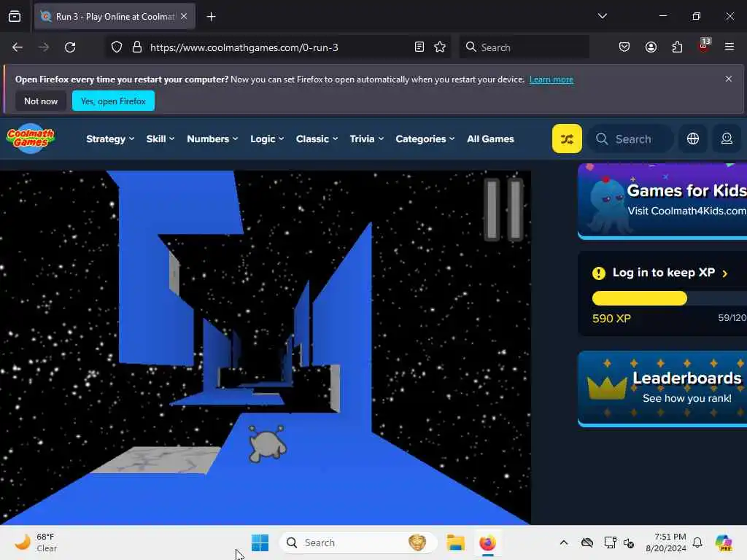Click the Firefox search box
Viewport: 747px width, 560px height.
click(x=524, y=47)
